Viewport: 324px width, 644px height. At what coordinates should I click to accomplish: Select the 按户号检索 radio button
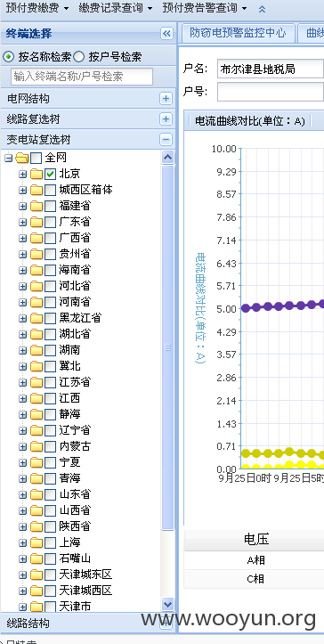(x=79, y=57)
